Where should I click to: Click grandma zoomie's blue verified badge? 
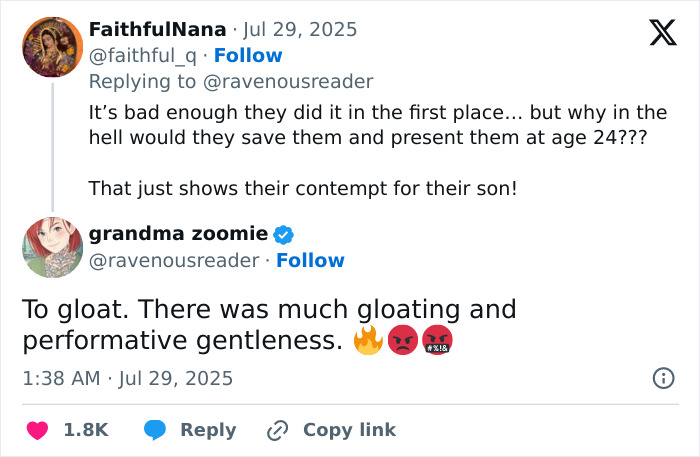pyautogui.click(x=283, y=234)
